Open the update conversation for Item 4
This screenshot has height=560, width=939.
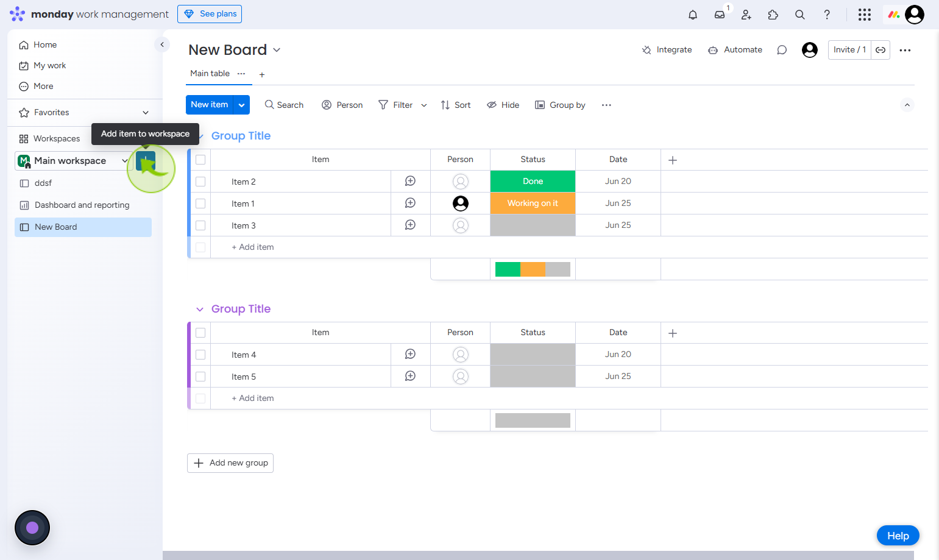(411, 354)
